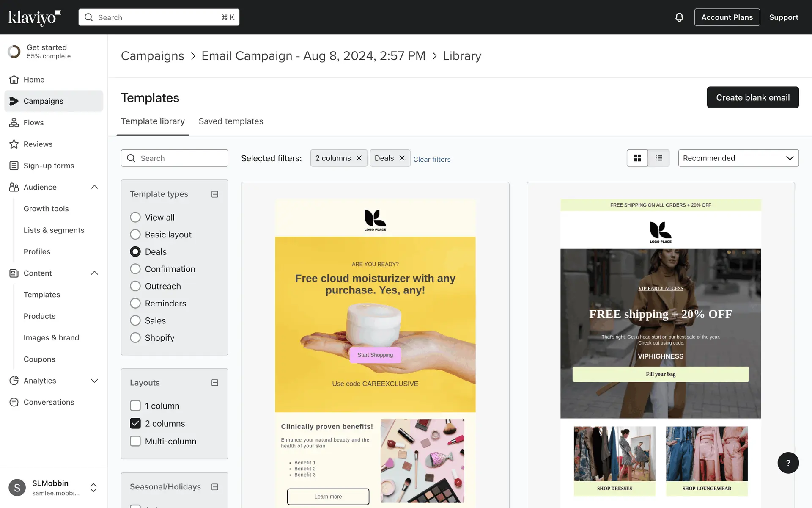Select the Sales template type

[135, 320]
